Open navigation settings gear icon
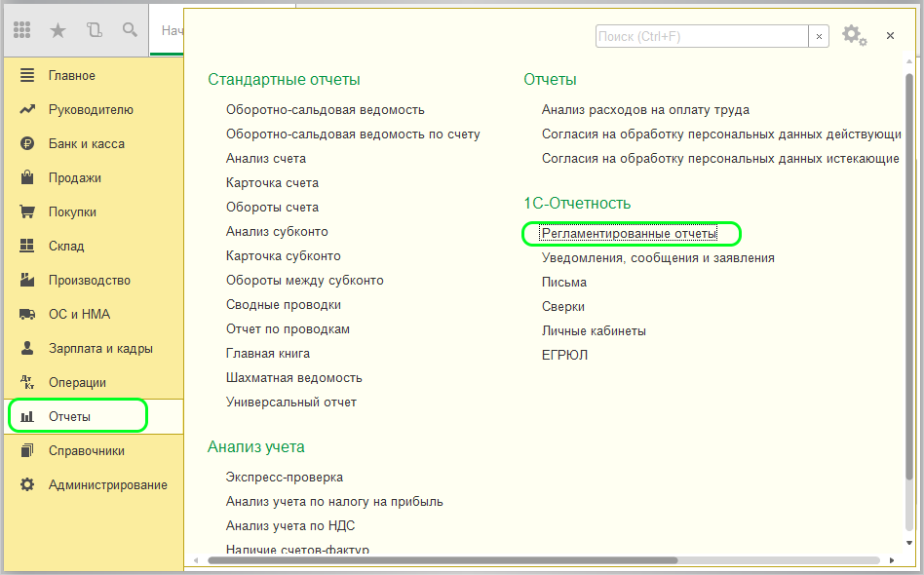The width and height of the screenshot is (924, 575). click(x=854, y=35)
